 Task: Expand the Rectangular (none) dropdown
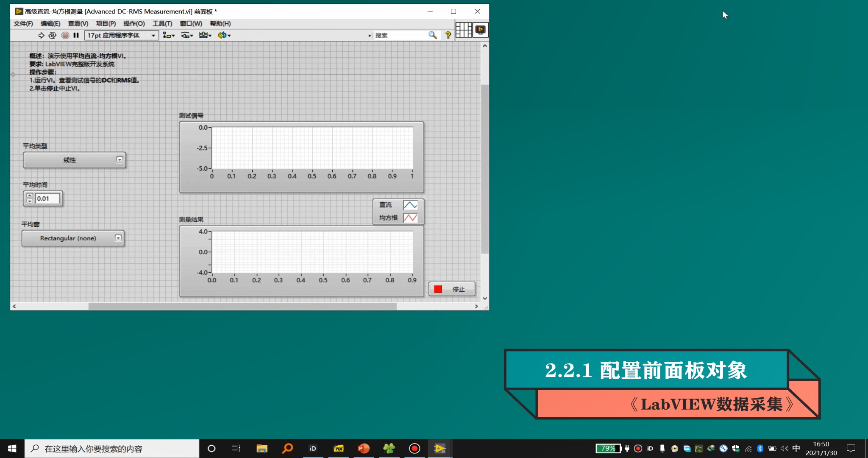point(118,238)
